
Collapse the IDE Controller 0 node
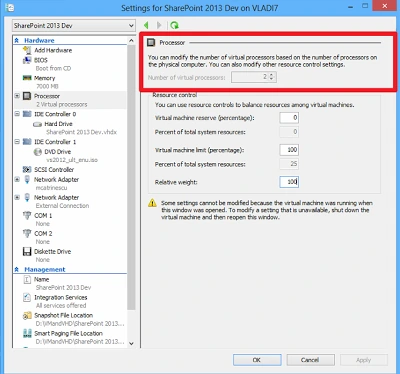click(17, 114)
